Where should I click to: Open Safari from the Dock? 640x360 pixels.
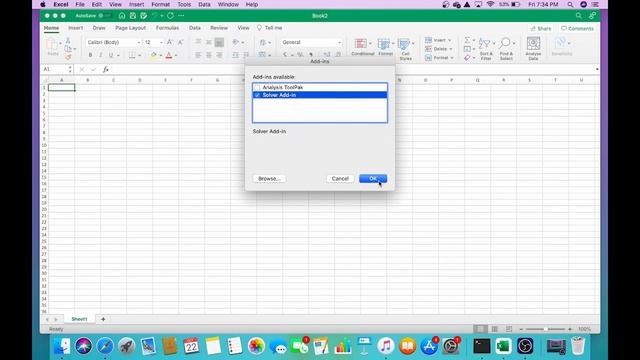tap(105, 346)
